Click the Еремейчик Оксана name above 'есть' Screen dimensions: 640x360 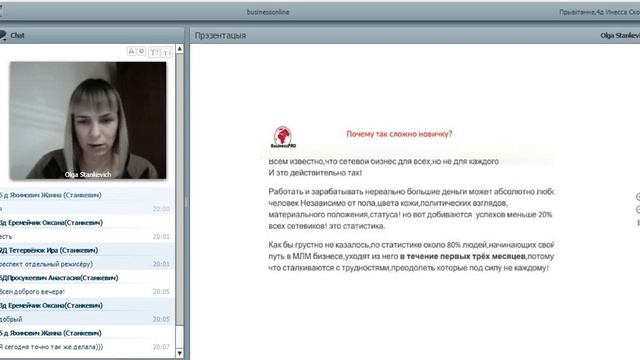tap(51, 223)
